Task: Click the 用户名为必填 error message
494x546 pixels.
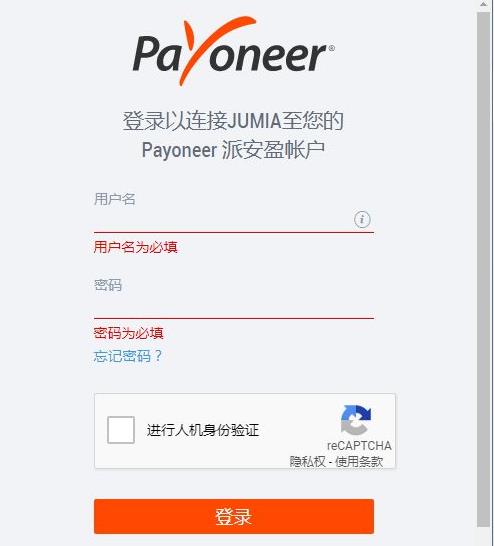Action: click(136, 247)
